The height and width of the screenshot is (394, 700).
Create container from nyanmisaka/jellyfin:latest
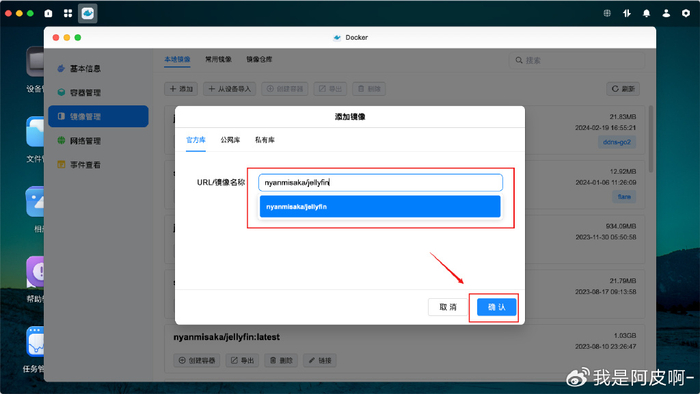pyautogui.click(x=197, y=361)
